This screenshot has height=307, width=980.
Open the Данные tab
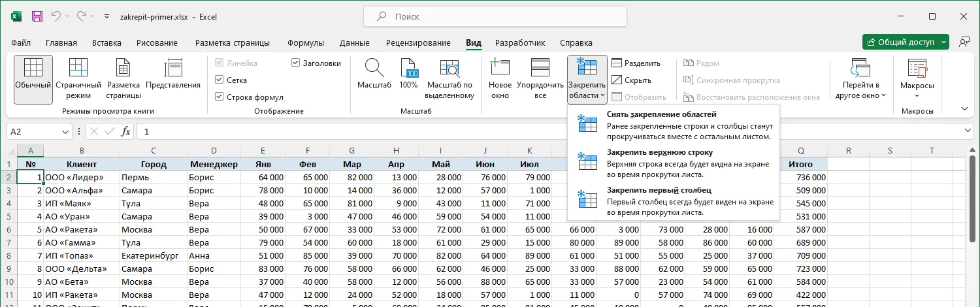pyautogui.click(x=355, y=43)
